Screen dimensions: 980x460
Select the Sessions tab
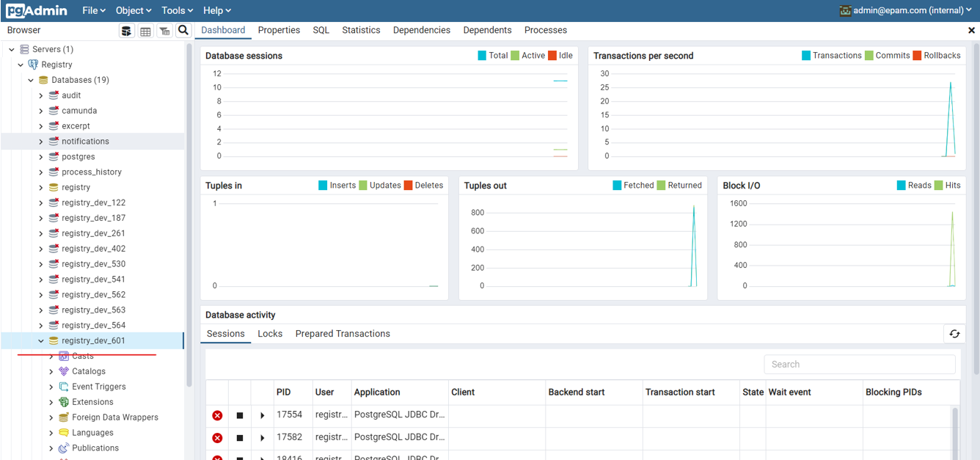click(226, 334)
